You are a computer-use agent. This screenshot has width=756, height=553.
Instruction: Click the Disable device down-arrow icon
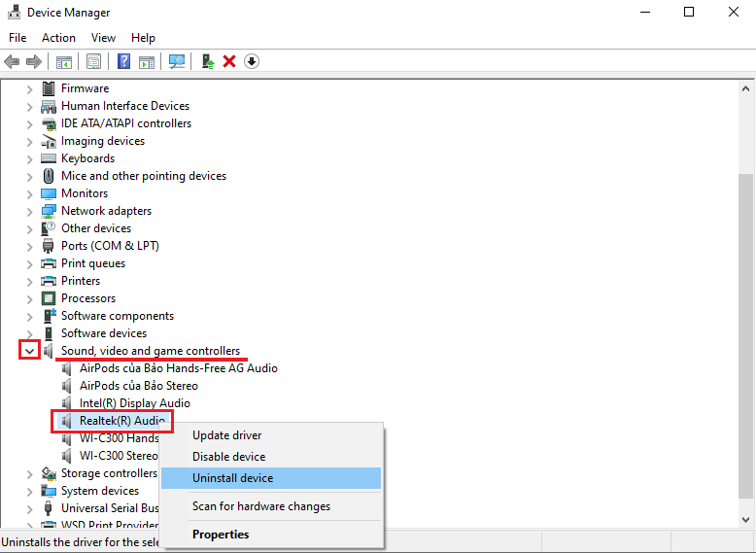coord(252,61)
